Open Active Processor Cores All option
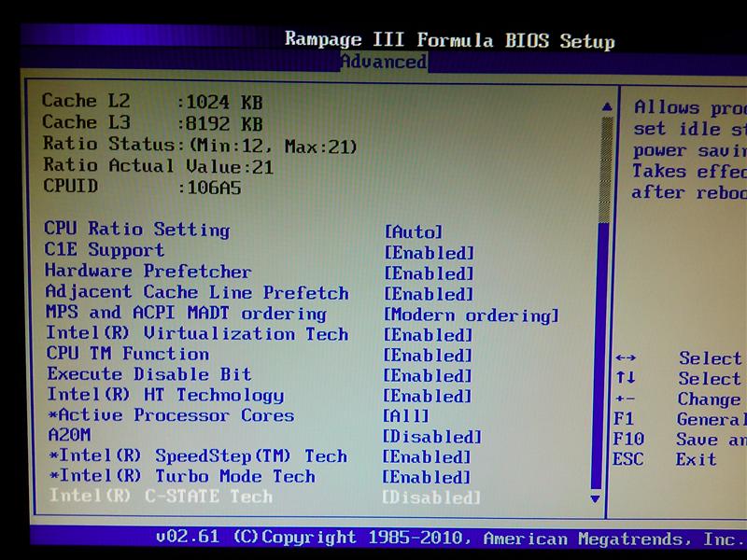Screen dimensions: 747x560 (406, 416)
